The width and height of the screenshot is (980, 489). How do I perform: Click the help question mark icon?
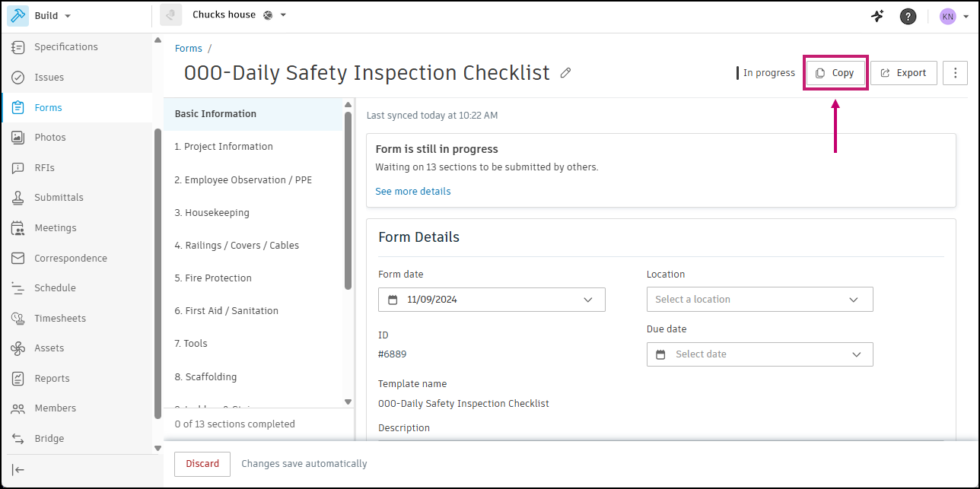click(908, 16)
